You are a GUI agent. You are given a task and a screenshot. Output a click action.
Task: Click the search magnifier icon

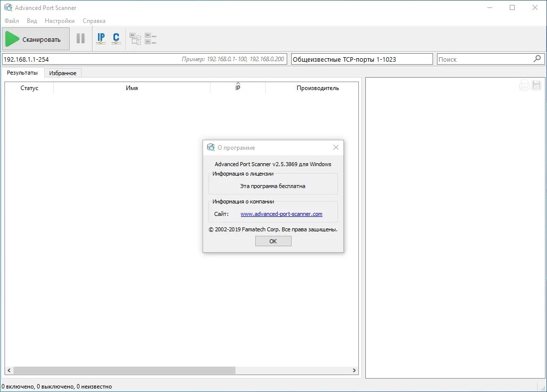pyautogui.click(x=537, y=59)
